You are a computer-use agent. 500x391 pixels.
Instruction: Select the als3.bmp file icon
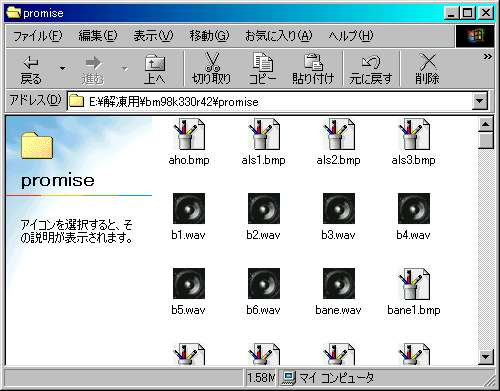[x=414, y=134]
